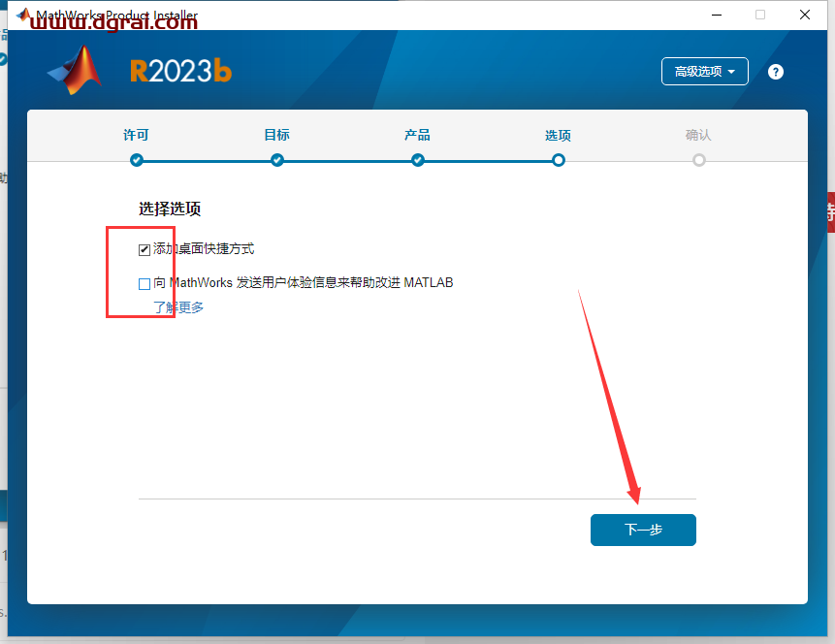Go to the 目标 step label
Image resolution: width=835 pixels, height=644 pixels.
(277, 135)
